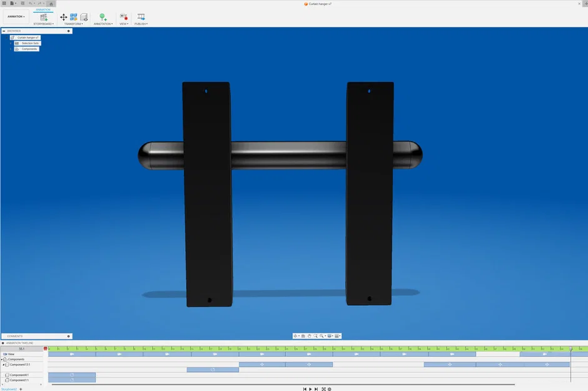Collapse Component13:1 in the timeline
Image resolution: width=588 pixels, height=391 pixels.
pyautogui.click(x=3, y=365)
